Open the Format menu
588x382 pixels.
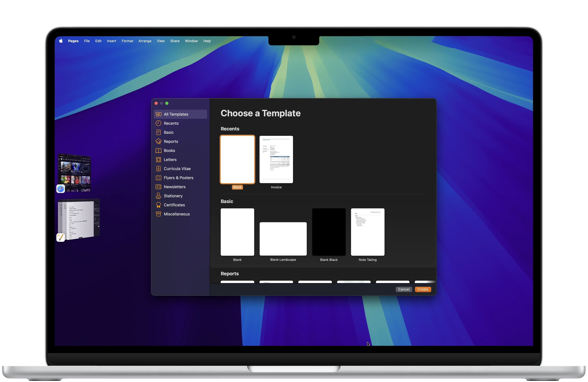coord(127,41)
